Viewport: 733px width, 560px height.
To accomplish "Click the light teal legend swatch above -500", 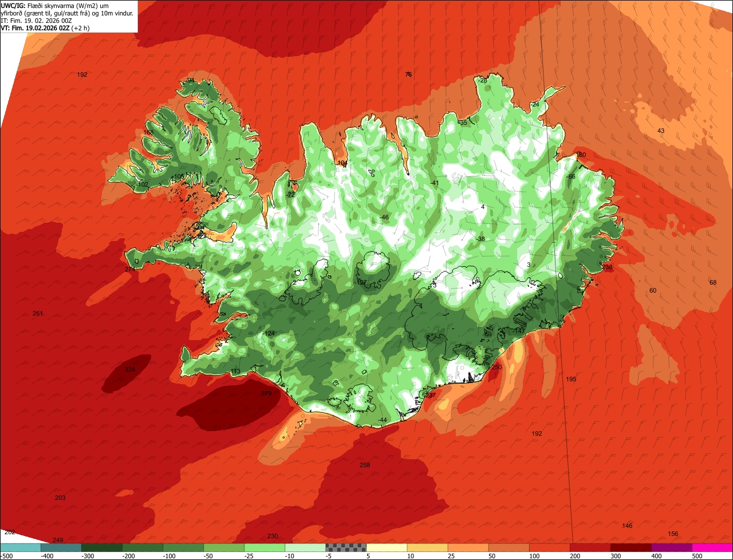I will point(20,547).
